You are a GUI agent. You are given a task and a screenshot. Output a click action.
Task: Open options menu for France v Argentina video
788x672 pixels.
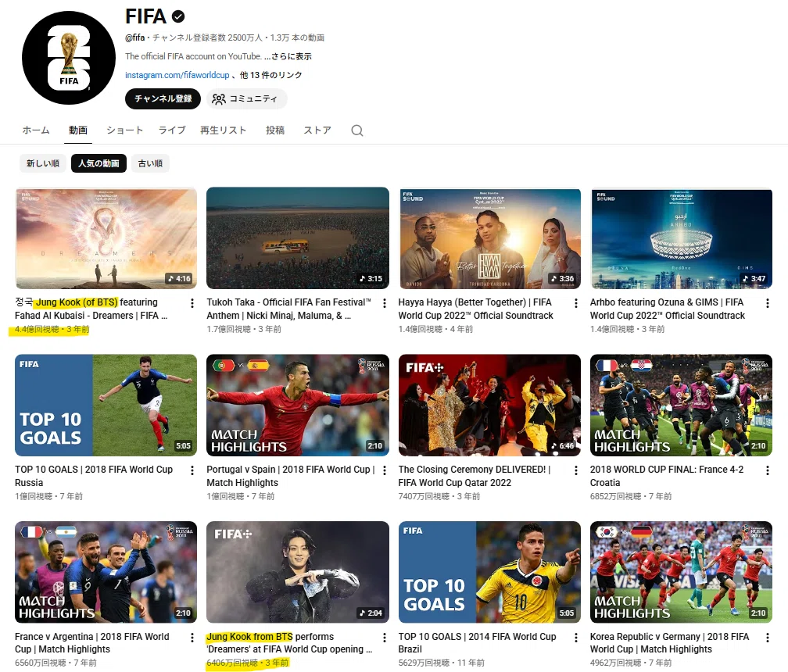click(x=192, y=638)
